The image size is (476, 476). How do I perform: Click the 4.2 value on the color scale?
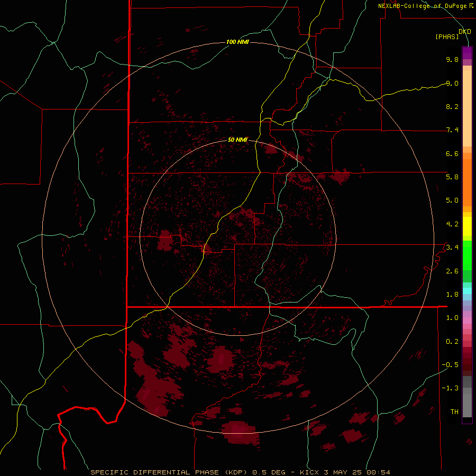[x=452, y=224]
